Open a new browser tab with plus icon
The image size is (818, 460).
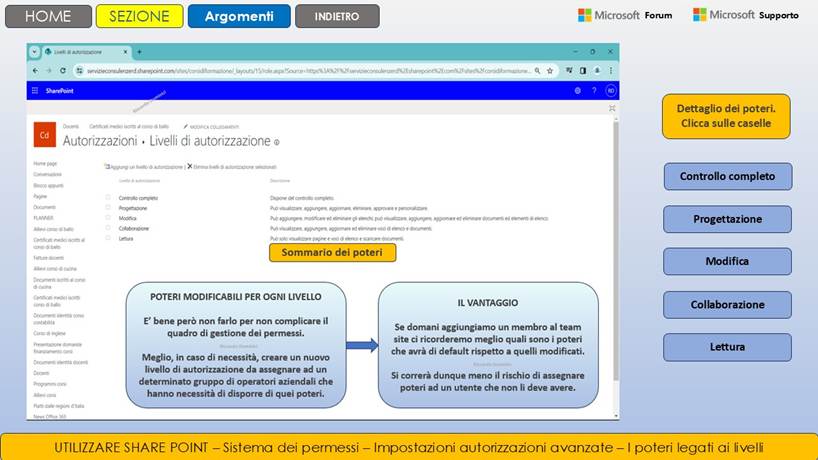tap(139, 52)
